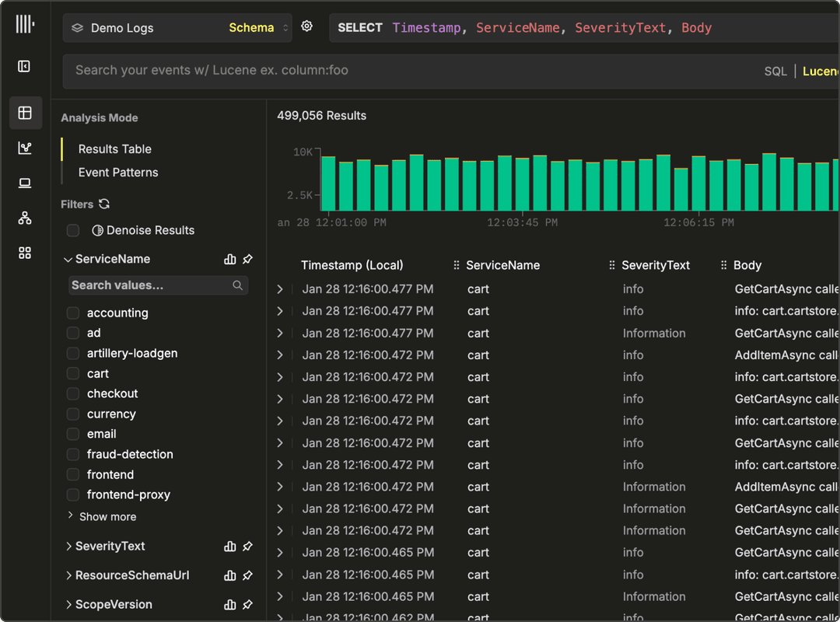
Task: Enable the Denoise Results checkbox
Action: (x=73, y=230)
